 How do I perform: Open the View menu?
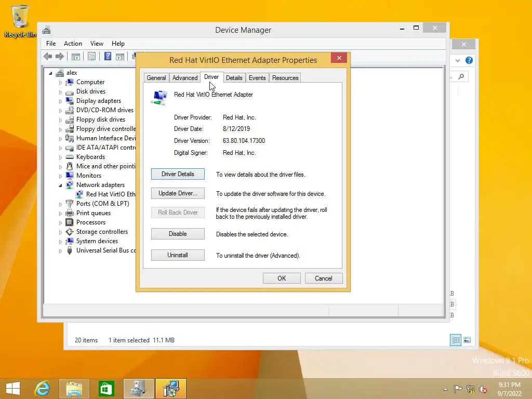(97, 44)
